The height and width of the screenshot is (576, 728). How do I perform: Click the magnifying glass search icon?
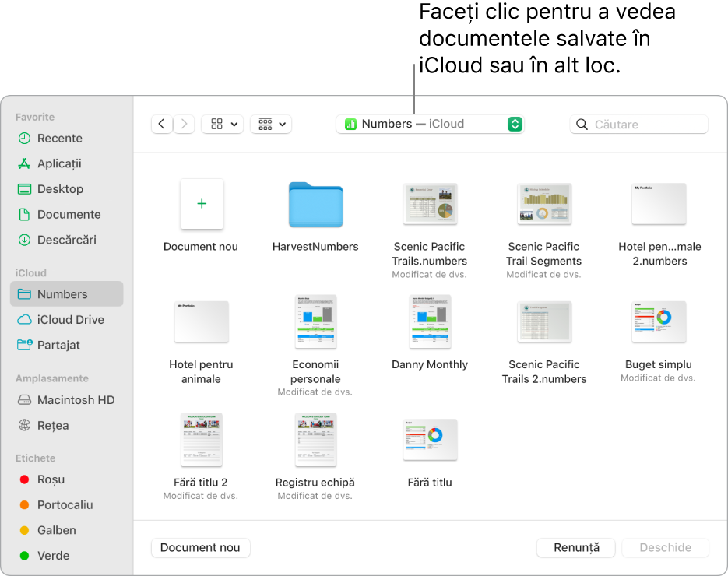coord(582,125)
